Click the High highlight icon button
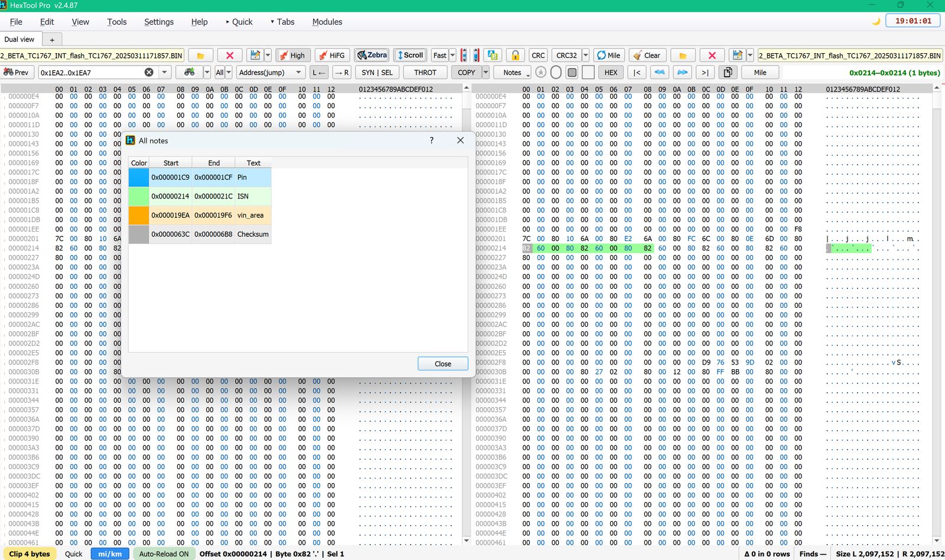The height and width of the screenshot is (560, 945). 292,56
